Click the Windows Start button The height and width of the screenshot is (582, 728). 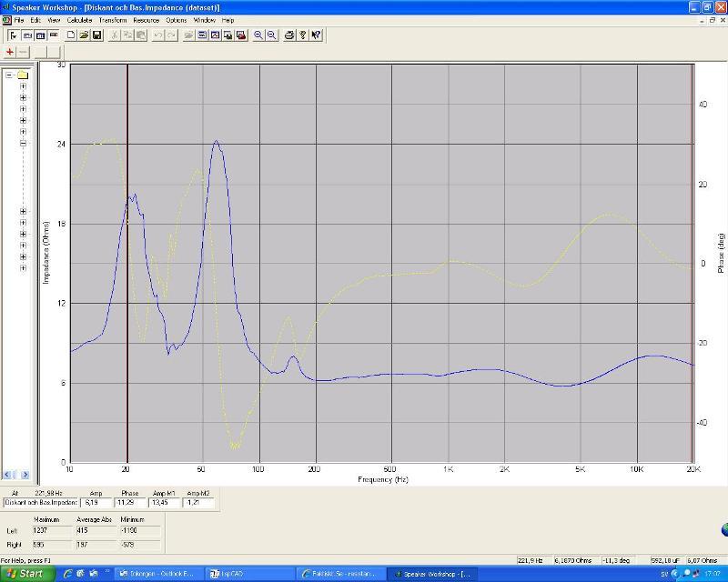[x=25, y=574]
